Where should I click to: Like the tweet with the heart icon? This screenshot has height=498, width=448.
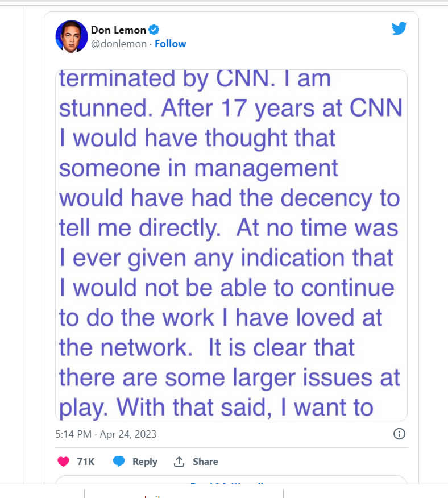click(63, 462)
